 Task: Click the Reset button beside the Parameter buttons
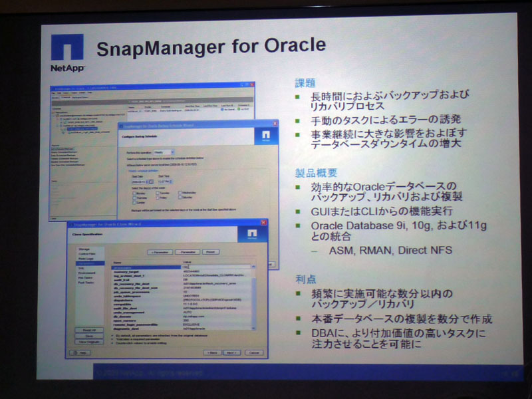pyautogui.click(x=211, y=252)
